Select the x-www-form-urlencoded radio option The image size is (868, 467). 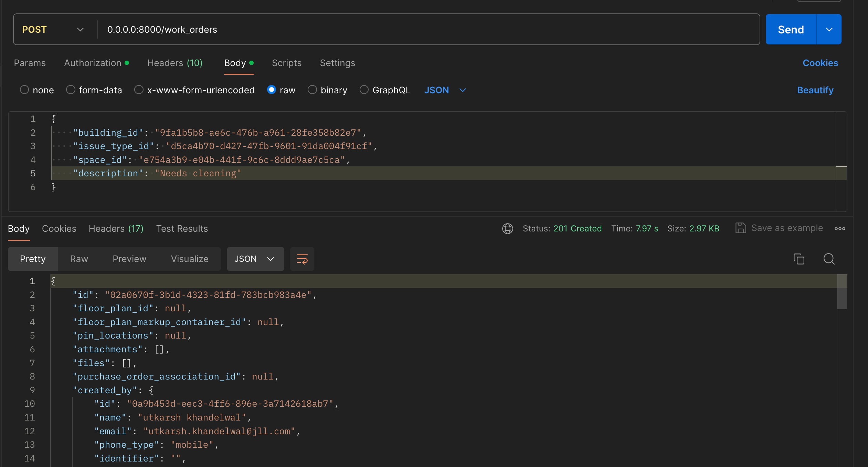139,90
